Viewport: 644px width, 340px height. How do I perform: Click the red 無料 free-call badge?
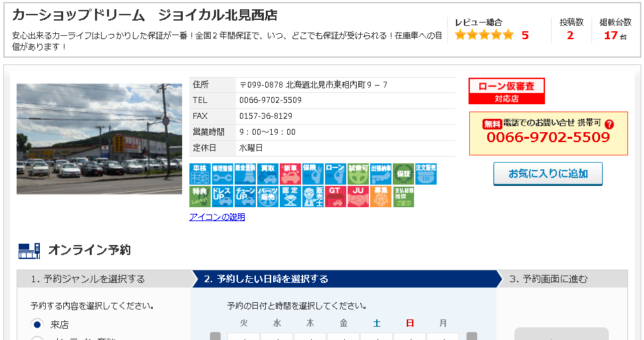(492, 124)
